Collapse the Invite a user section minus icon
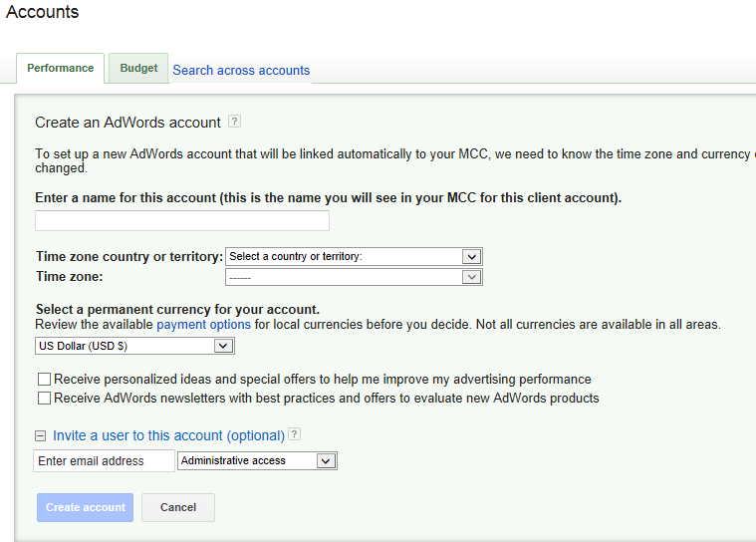 tap(41, 435)
